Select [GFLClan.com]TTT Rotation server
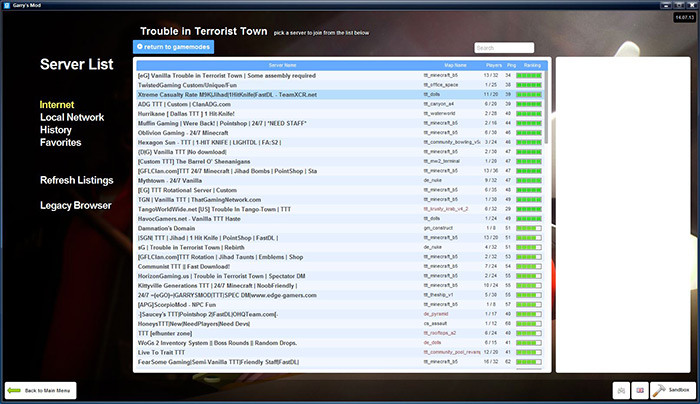700x404 pixels. pyautogui.click(x=340, y=257)
